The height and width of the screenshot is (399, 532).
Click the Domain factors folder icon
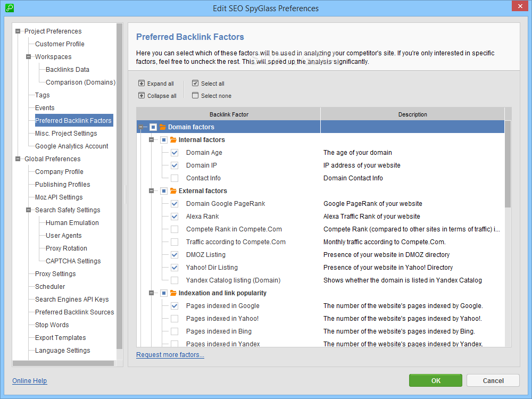pos(162,127)
